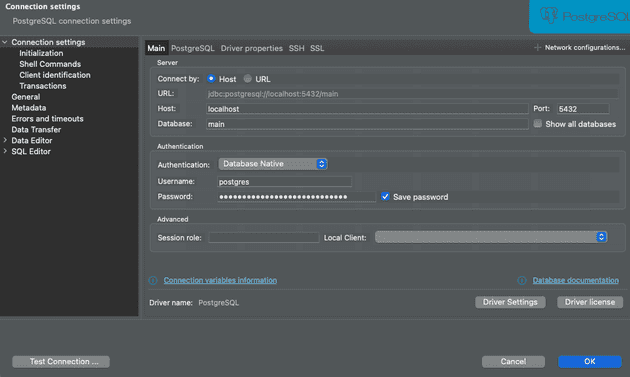Viewport: 630px width, 377px height.
Task: Switch to the SSH tab
Action: pos(297,48)
